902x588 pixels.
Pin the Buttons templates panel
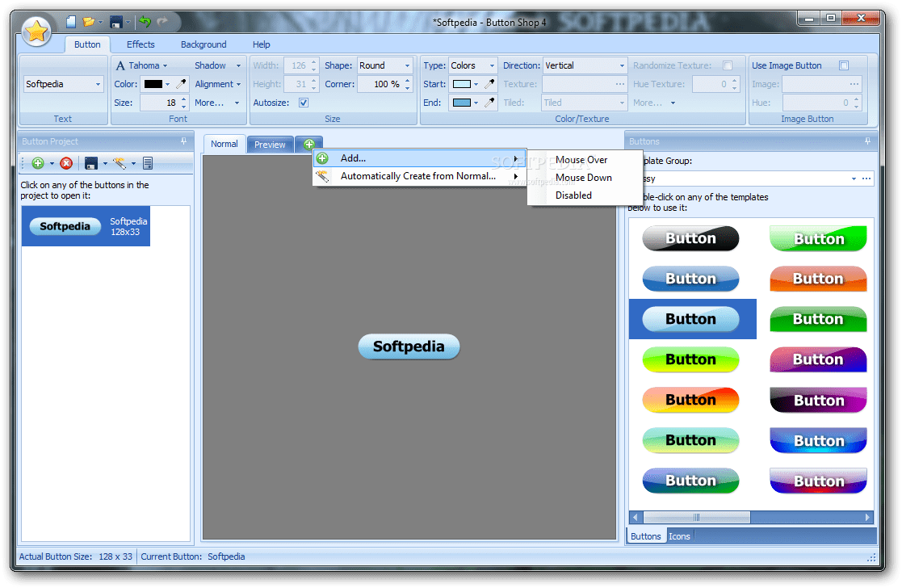coord(867,141)
